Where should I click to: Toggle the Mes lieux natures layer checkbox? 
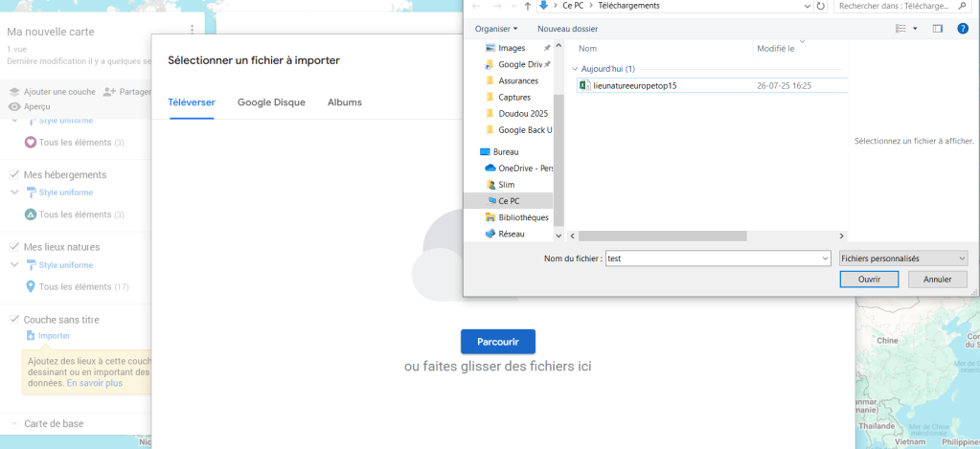[14, 247]
